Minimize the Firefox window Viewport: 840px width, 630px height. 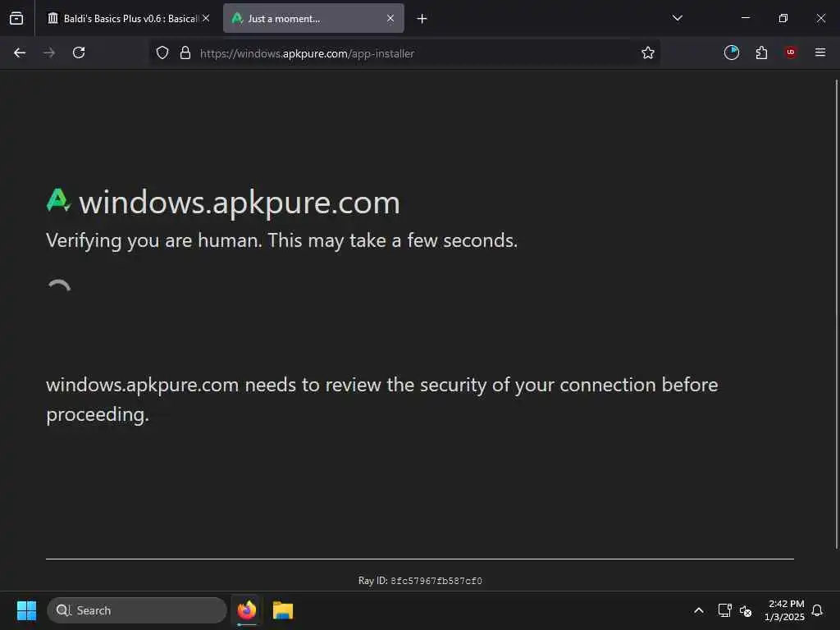tap(745, 18)
